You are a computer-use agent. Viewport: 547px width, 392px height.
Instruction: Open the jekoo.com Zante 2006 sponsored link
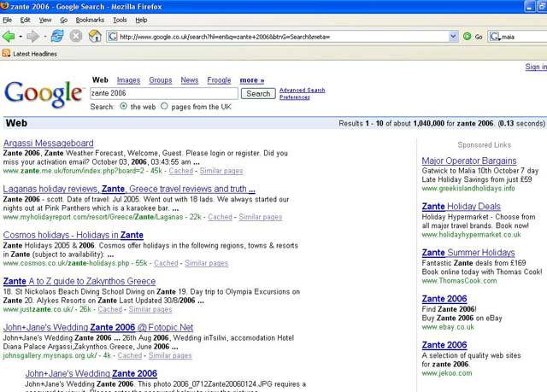(444, 345)
